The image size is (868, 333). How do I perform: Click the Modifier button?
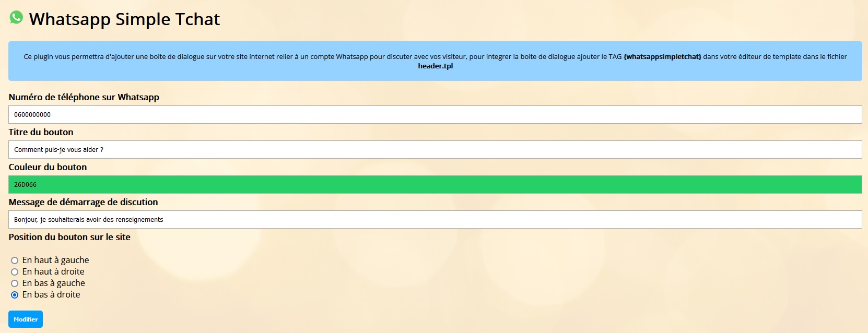click(x=26, y=319)
